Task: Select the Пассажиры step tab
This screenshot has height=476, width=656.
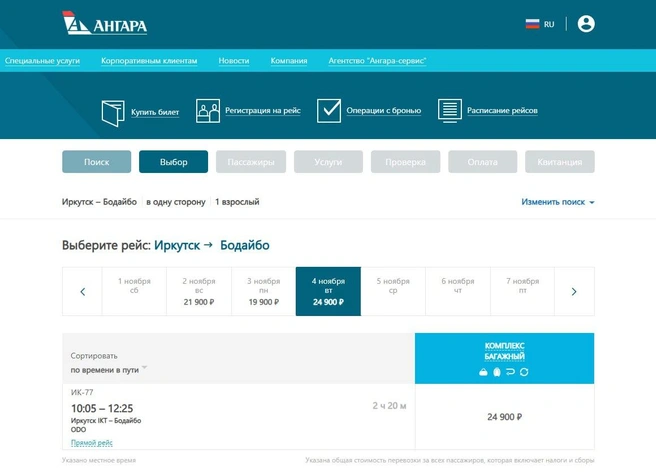Action: [251, 162]
